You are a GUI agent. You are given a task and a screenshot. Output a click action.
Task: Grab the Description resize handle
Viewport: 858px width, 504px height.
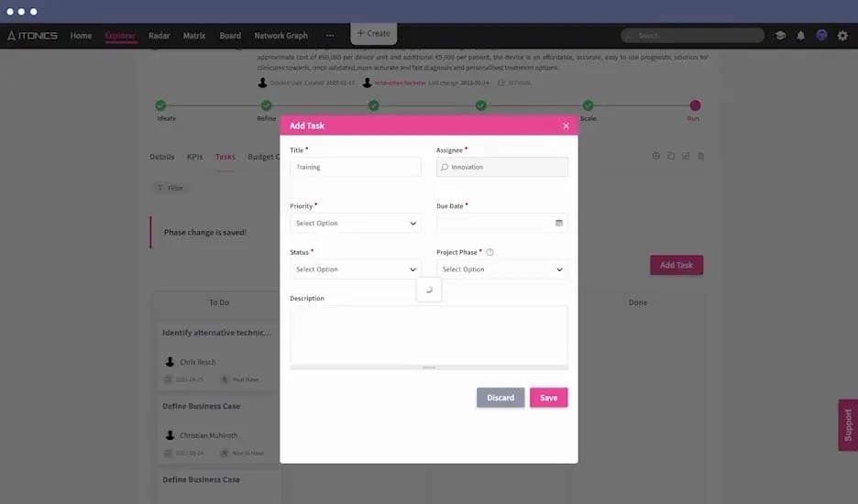tap(428, 367)
